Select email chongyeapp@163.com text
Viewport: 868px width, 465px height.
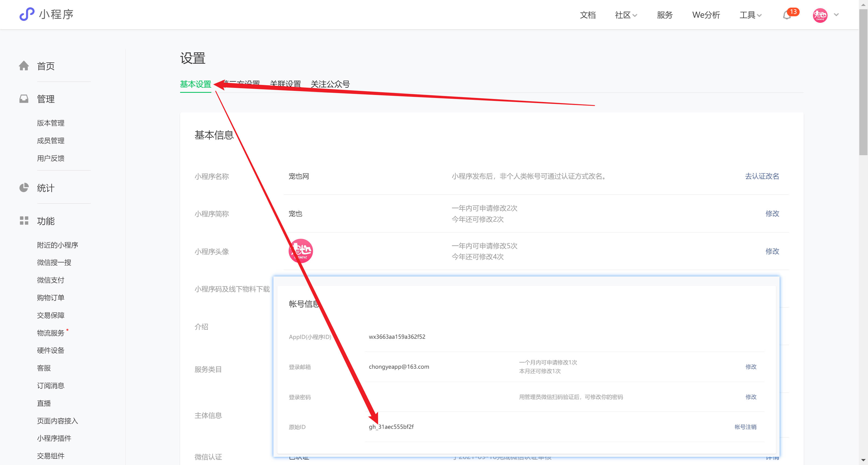pos(399,367)
